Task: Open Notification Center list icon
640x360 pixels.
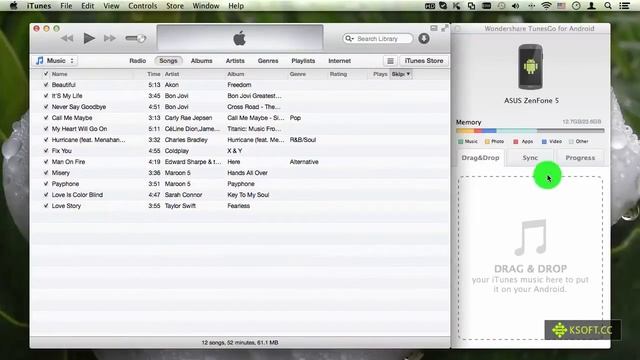Action: tap(624, 6)
